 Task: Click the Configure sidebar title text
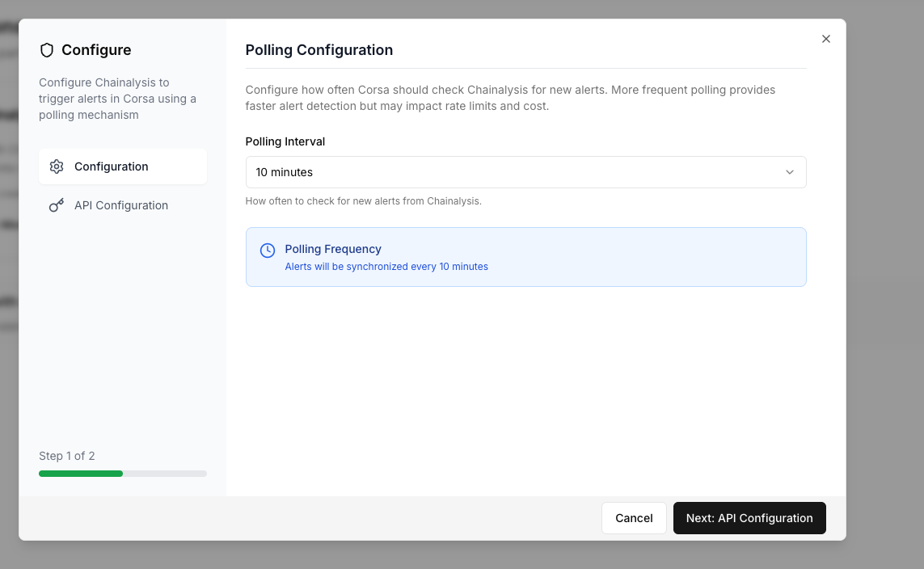coord(96,50)
